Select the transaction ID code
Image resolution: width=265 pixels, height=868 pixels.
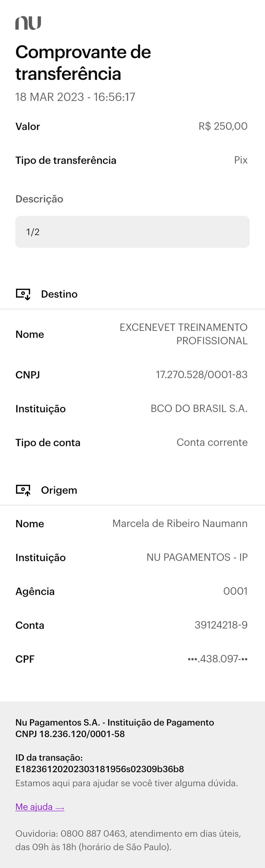(100, 769)
